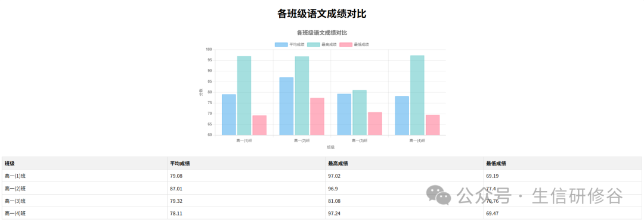Click the small gray chart title 各班级语文成绩对比

[x=322, y=32]
